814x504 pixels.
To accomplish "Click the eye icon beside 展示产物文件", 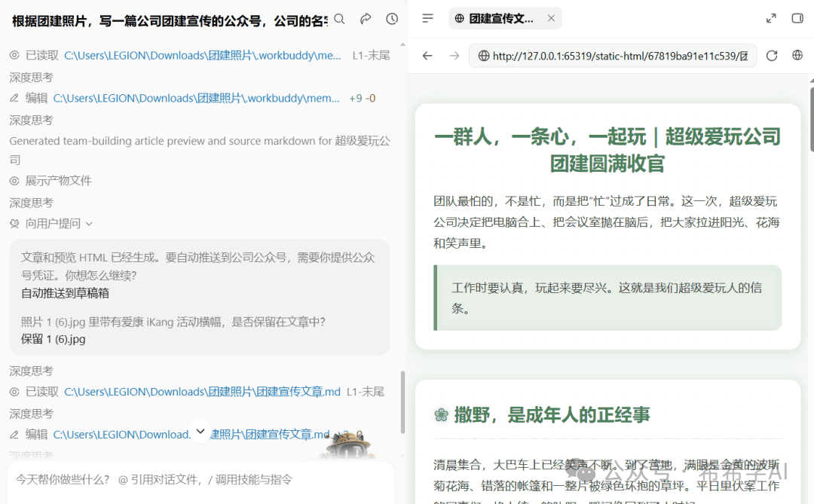I will pyautogui.click(x=14, y=181).
